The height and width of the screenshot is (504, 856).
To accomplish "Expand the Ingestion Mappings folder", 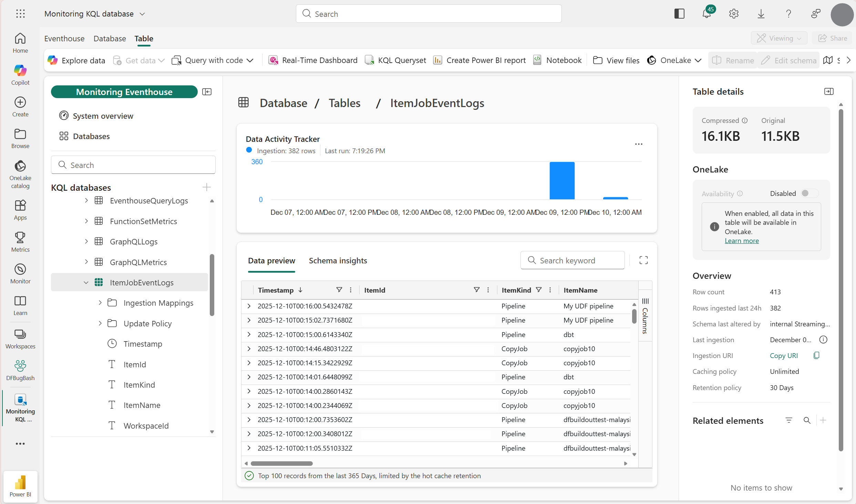I will (x=100, y=303).
